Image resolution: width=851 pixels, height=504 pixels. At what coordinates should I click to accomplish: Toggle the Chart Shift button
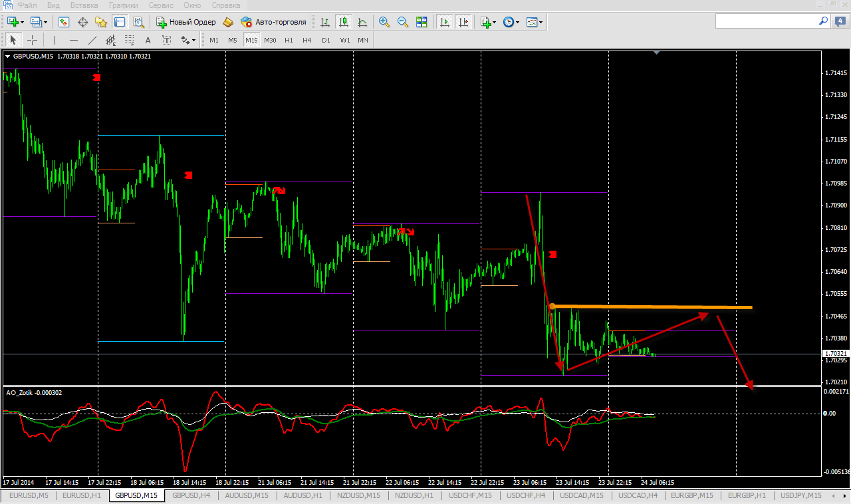463,22
